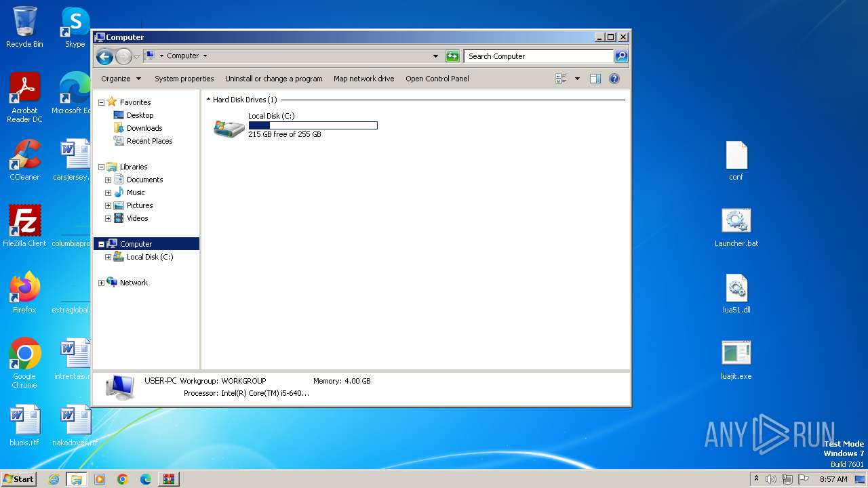
Task: Collapse the Libraries tree node
Action: pyautogui.click(x=101, y=167)
